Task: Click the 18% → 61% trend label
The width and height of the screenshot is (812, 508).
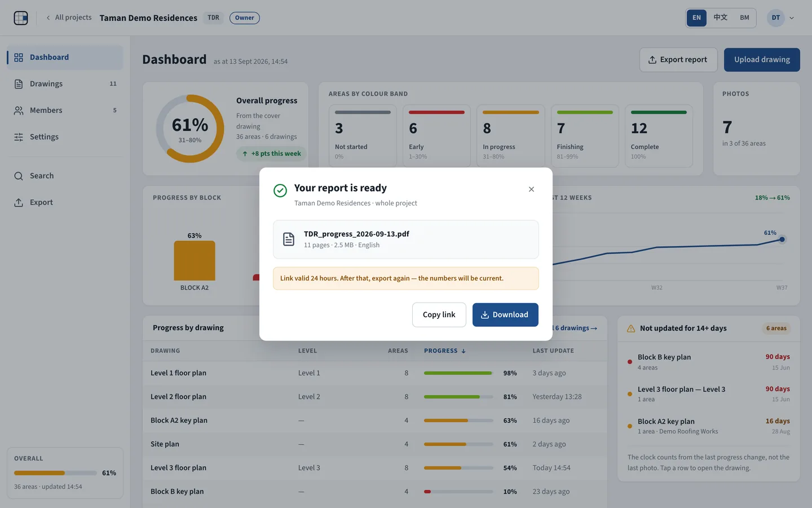Action: pos(772,198)
